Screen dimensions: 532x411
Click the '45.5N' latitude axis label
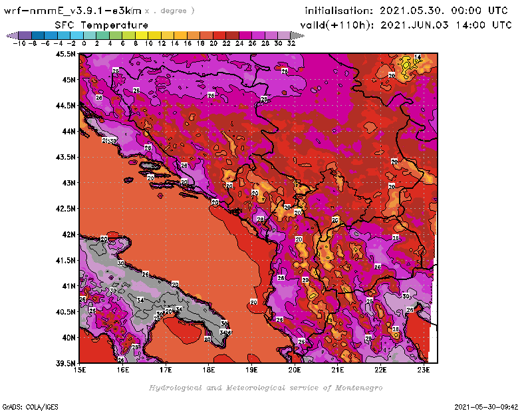click(x=65, y=54)
